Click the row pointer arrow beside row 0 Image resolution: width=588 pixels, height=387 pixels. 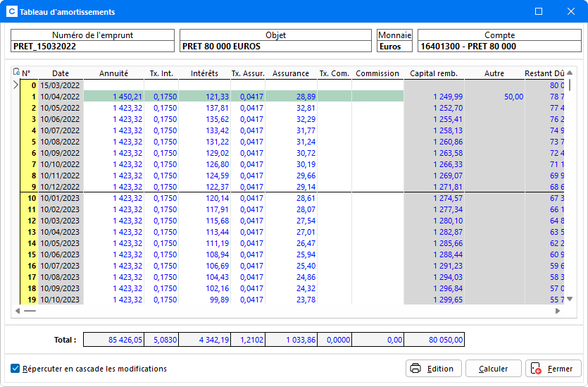coord(17,85)
